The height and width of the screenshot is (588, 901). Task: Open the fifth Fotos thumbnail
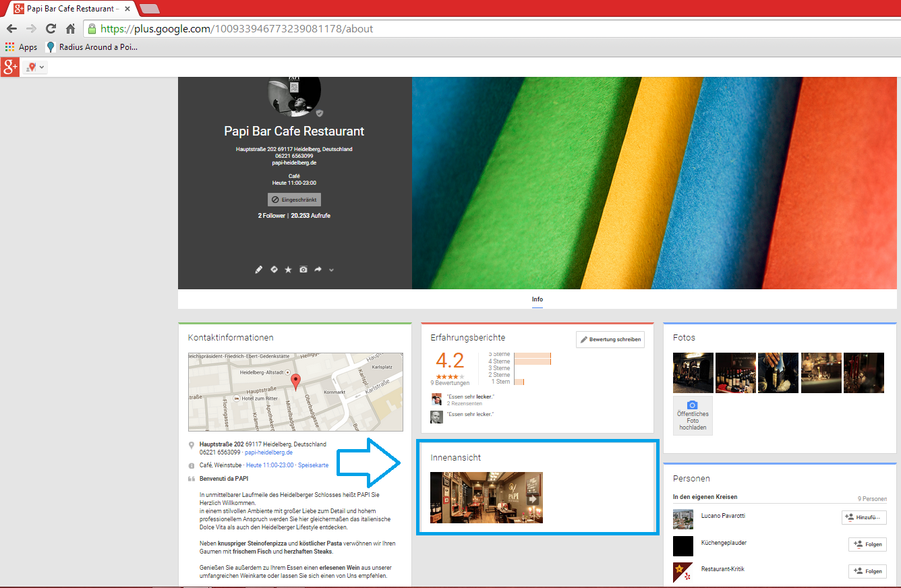click(864, 373)
